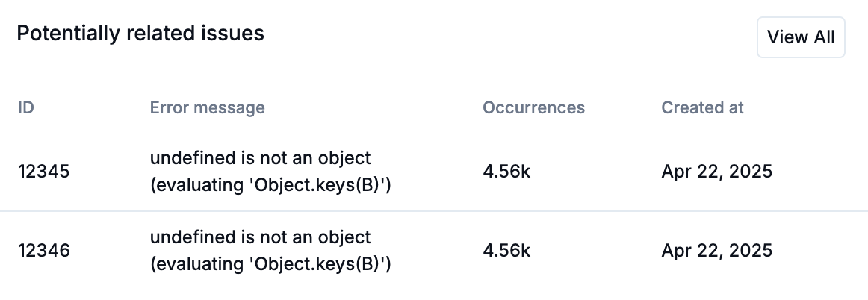
Task: Click the 4.56k occurrences for issue 12346
Action: point(506,251)
